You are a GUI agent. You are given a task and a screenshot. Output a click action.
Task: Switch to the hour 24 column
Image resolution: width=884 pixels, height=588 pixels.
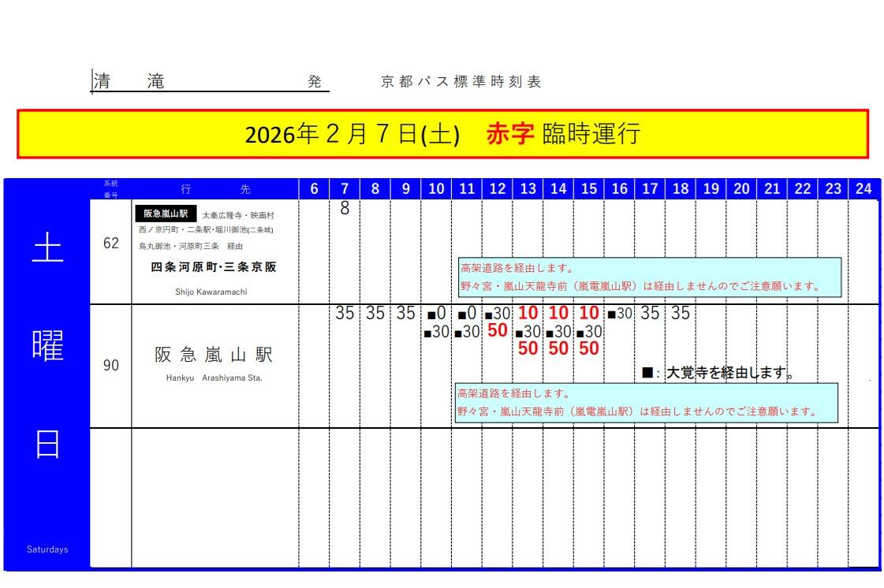[863, 188]
